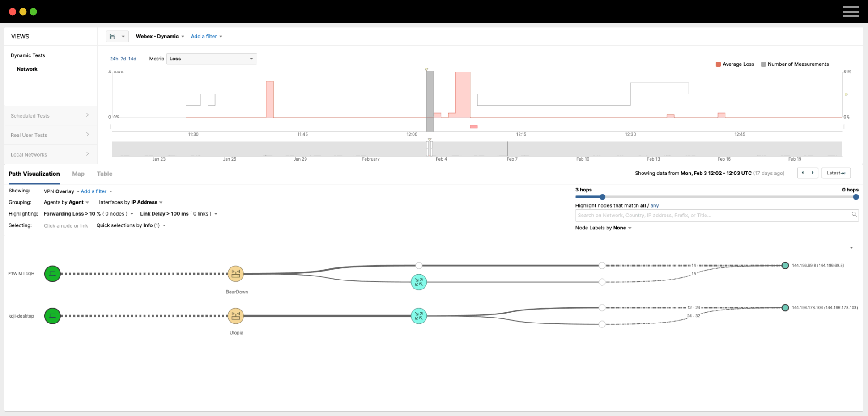Select the Utopia router node
This screenshot has width=868, height=416.
point(236,316)
